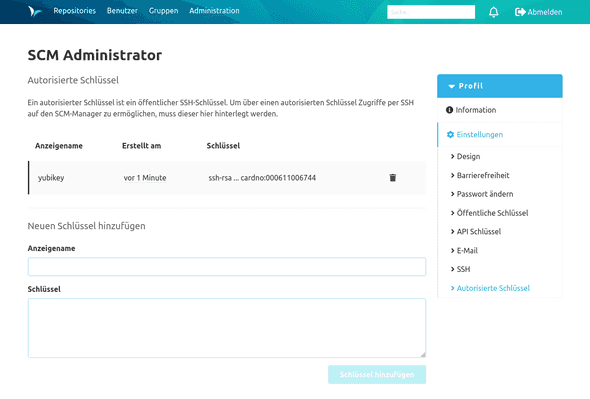The image size is (590, 399).
Task: Click the Schlüssel column header
Action: [223, 146]
